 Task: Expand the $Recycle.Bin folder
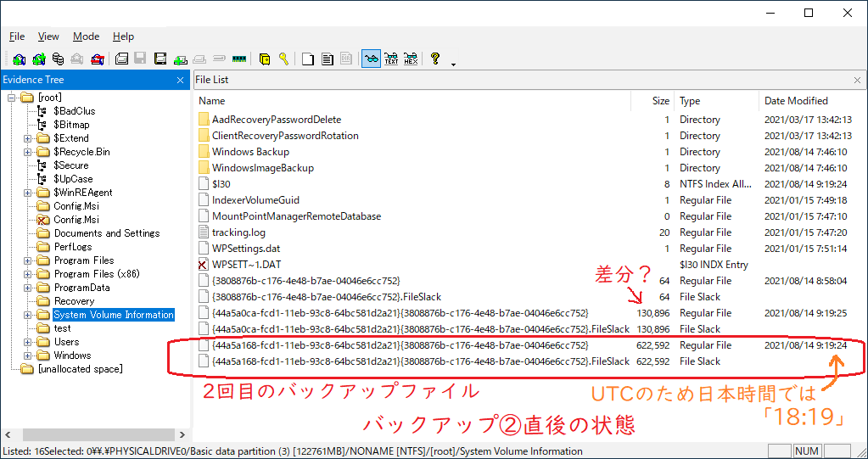coord(28,152)
